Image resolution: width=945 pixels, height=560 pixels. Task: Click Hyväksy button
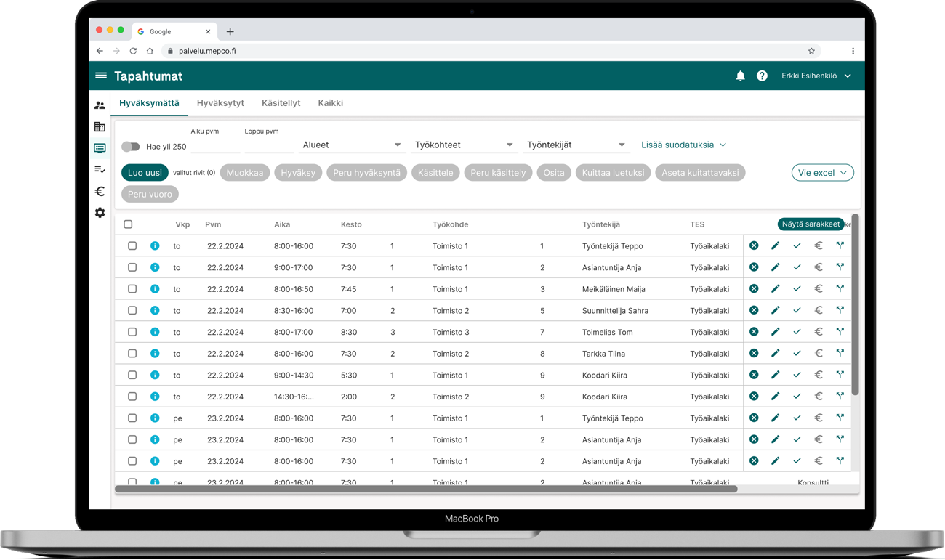click(x=298, y=173)
